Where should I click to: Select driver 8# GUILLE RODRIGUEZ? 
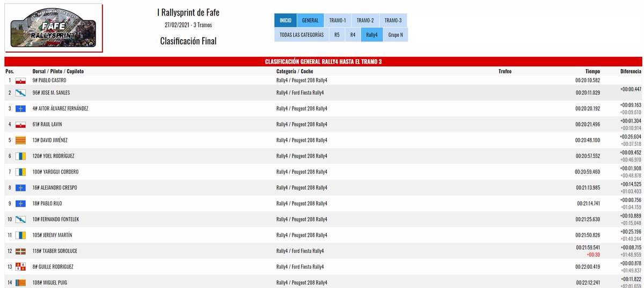click(x=53, y=267)
